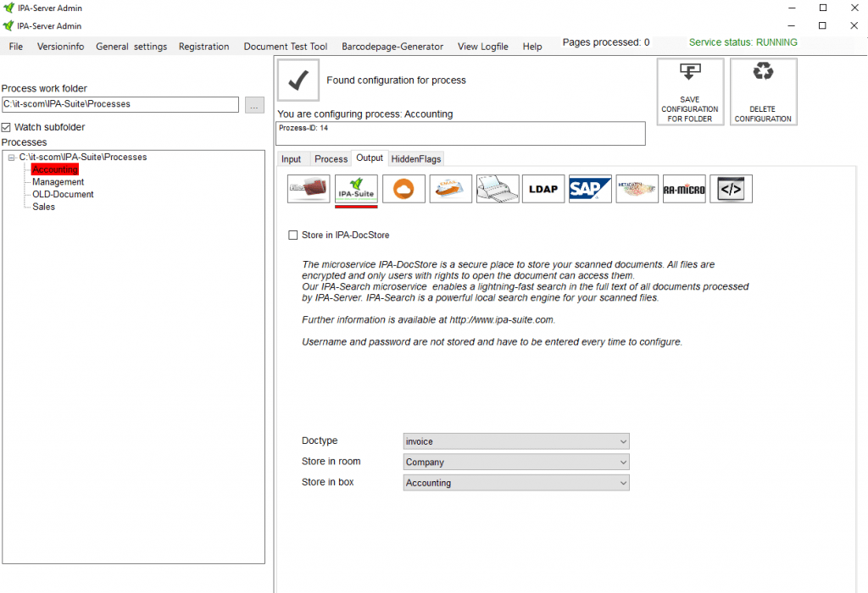Select the SAP output icon

click(590, 189)
